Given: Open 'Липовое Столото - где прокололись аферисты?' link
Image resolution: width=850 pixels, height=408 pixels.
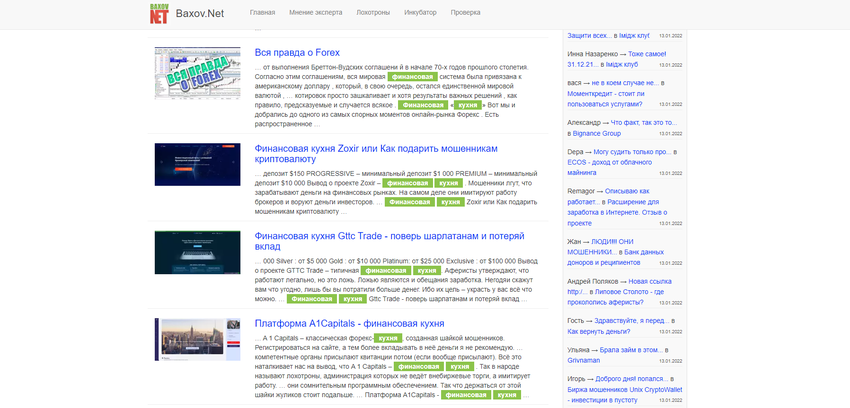Looking at the screenshot, I should [614, 297].
